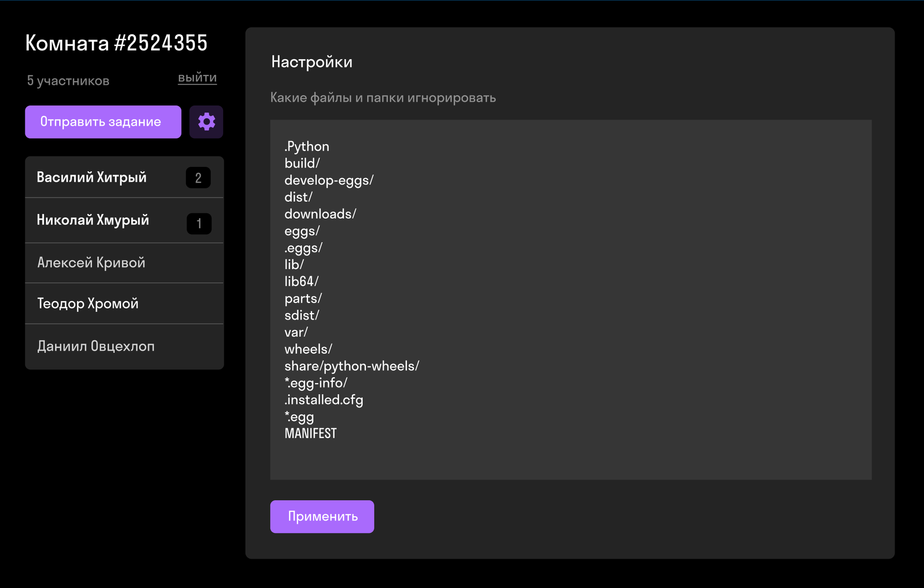Click the *.egg line
Screen dimensions: 924x588
299,417
